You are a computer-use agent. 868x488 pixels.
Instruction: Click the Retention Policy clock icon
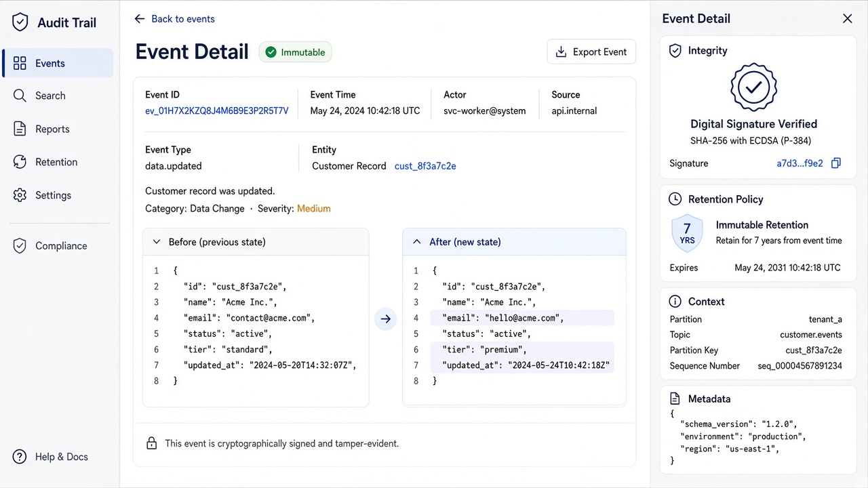675,199
